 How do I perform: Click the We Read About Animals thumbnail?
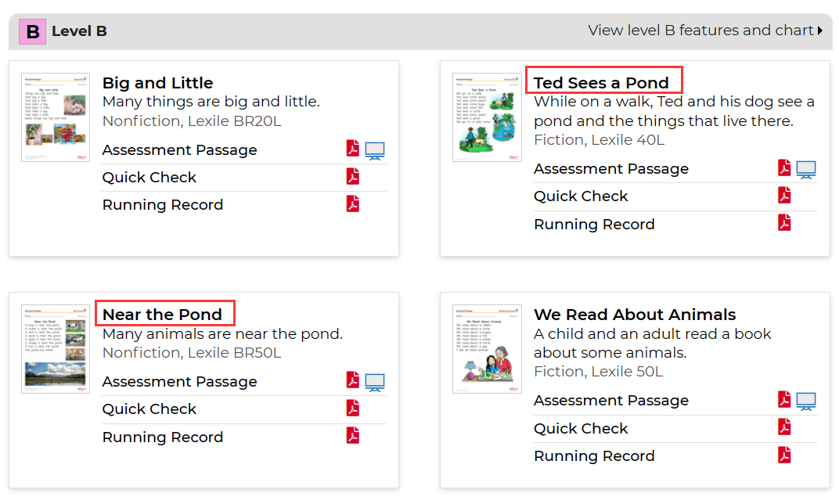pos(487,349)
